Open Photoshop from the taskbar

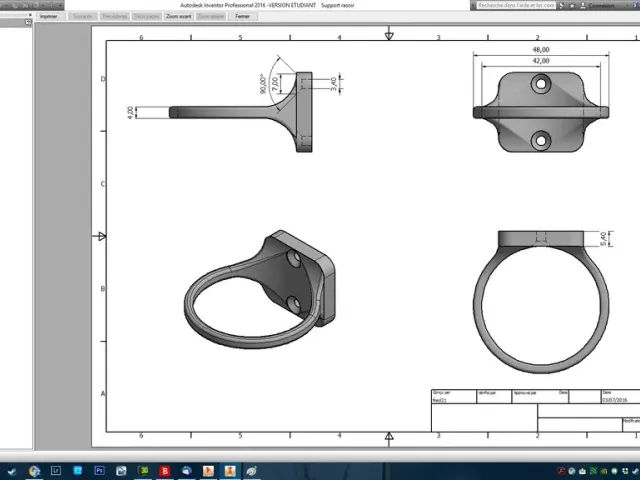99,471
